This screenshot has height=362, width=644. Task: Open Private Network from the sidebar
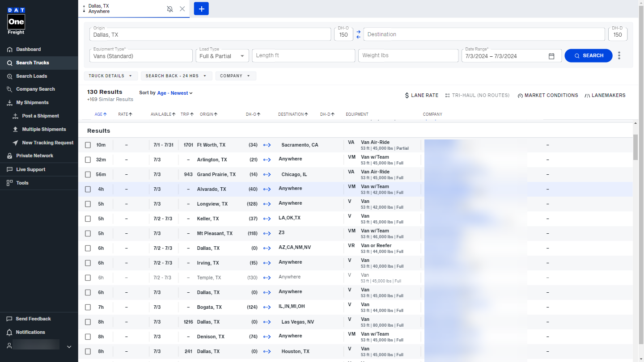[x=34, y=156]
